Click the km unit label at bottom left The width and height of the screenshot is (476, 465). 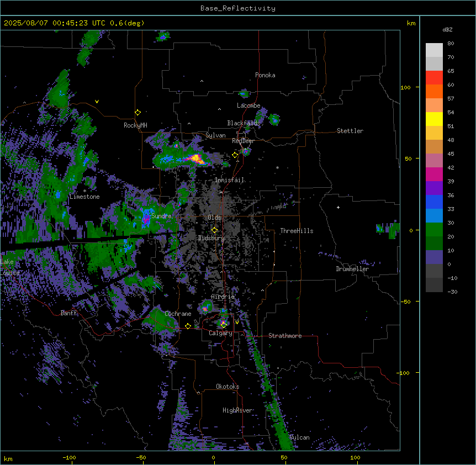8,458
